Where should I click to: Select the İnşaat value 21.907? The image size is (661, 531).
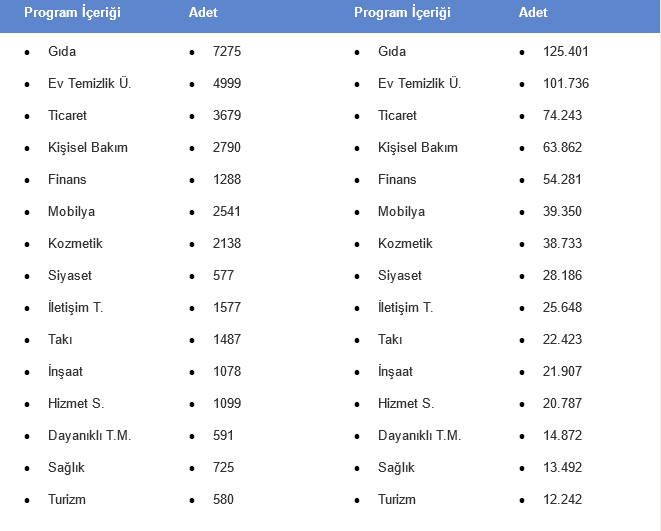pos(563,371)
